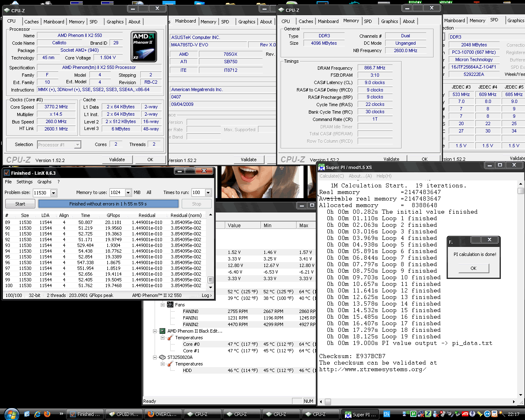Image resolution: width=525 pixels, height=420 pixels.
Task: Open the Problem size dropdown in LinX
Action: click(x=53, y=193)
